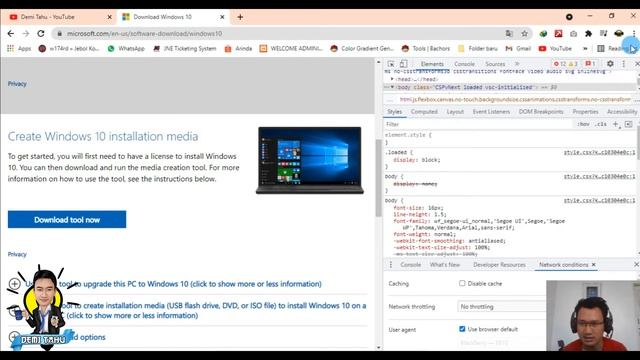Open the Folder baru bookmark folder

pos(478,48)
